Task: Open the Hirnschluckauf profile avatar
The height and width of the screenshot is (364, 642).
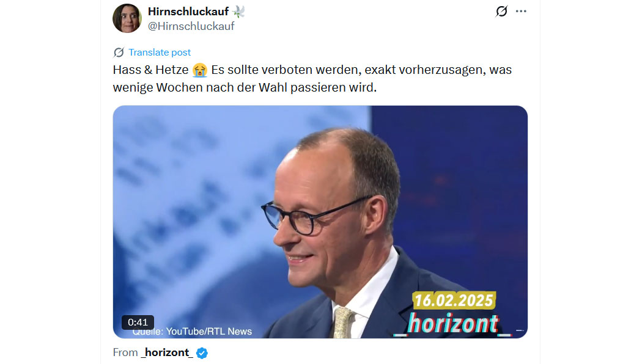Action: (x=127, y=18)
